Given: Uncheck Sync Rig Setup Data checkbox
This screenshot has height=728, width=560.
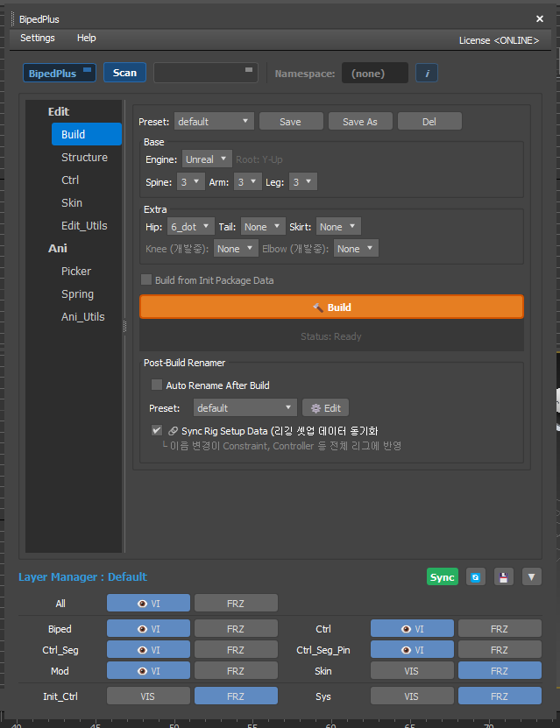Looking at the screenshot, I should point(157,431).
